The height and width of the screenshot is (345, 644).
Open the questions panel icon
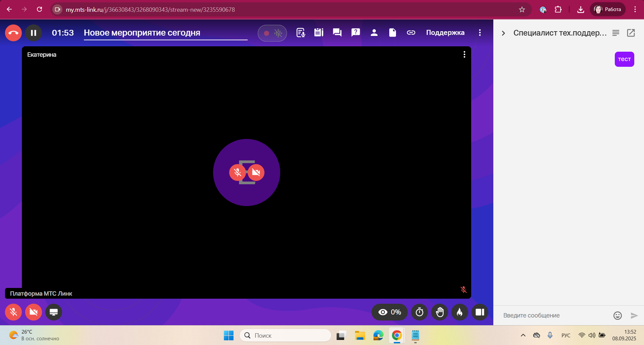click(x=355, y=33)
